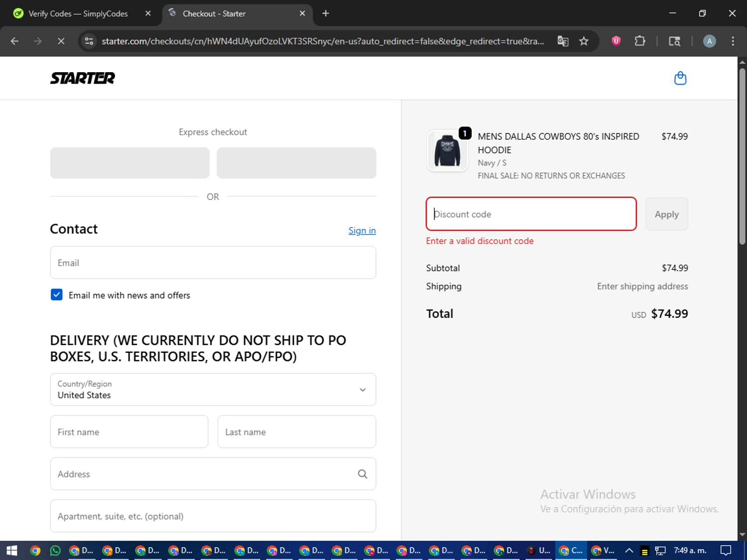Show hidden system tray icons
747x560 pixels.
coord(629,551)
